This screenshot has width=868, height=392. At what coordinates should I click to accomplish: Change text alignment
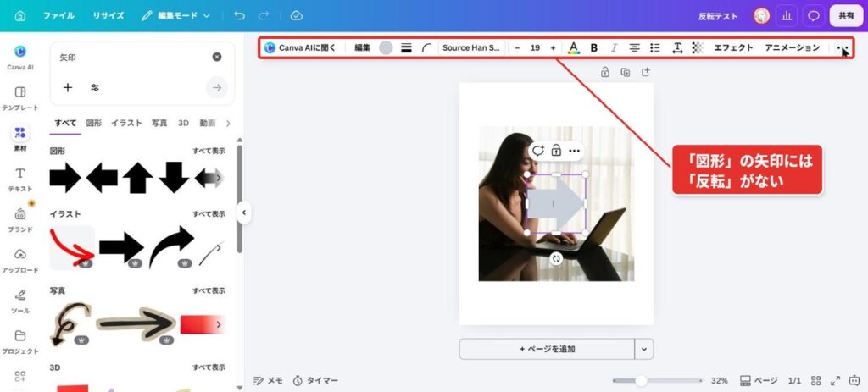(634, 48)
